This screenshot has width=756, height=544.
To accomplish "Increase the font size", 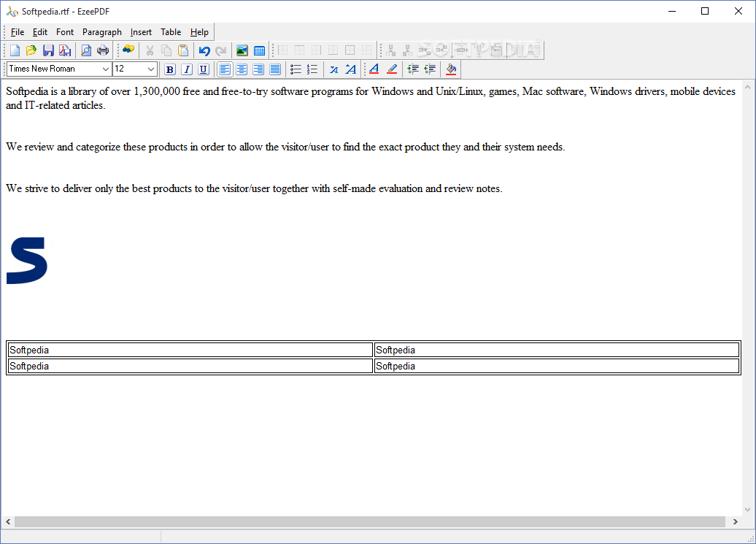I will (350, 69).
